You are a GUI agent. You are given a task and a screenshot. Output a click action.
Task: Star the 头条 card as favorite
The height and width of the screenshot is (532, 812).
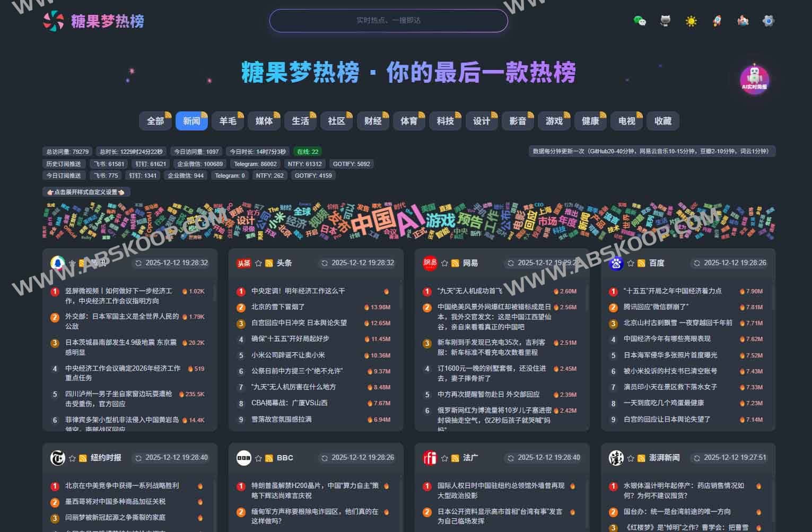(x=259, y=263)
